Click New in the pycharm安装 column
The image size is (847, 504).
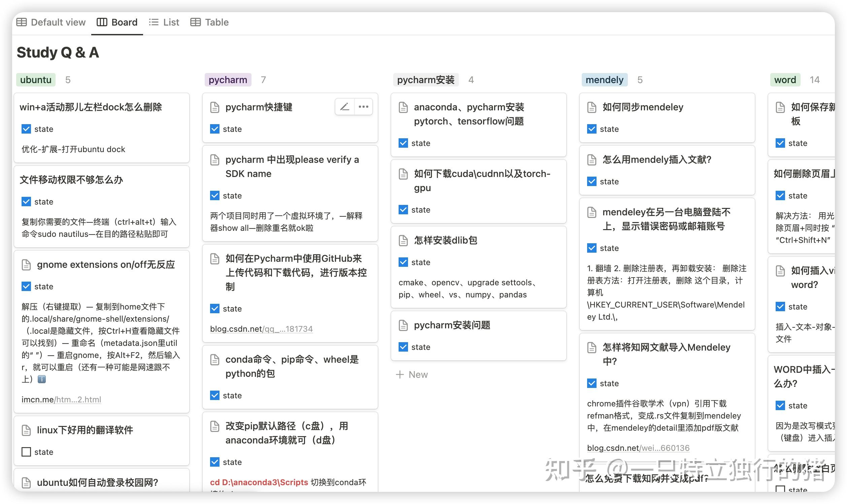(412, 374)
